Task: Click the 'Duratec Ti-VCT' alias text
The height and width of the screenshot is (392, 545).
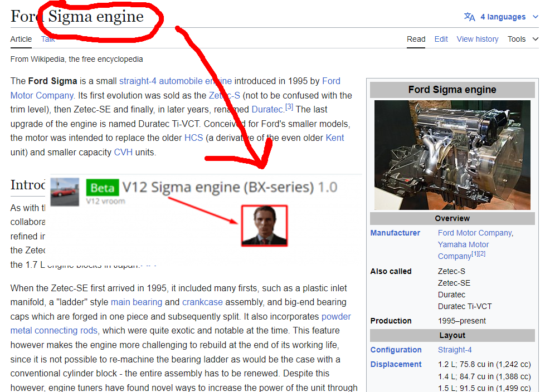Action: tap(465, 306)
